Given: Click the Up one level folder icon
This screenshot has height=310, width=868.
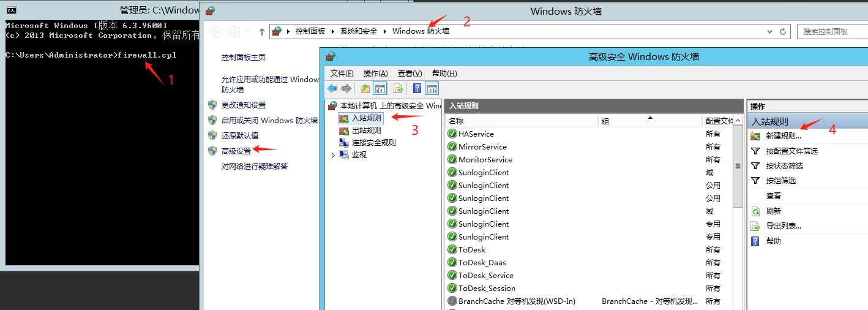Looking at the screenshot, I should [365, 88].
